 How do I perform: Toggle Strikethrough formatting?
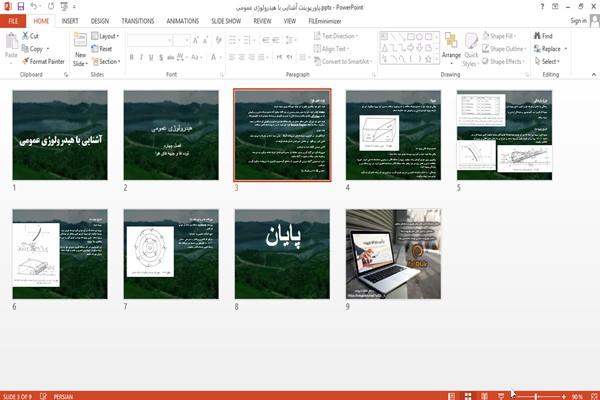click(171, 57)
